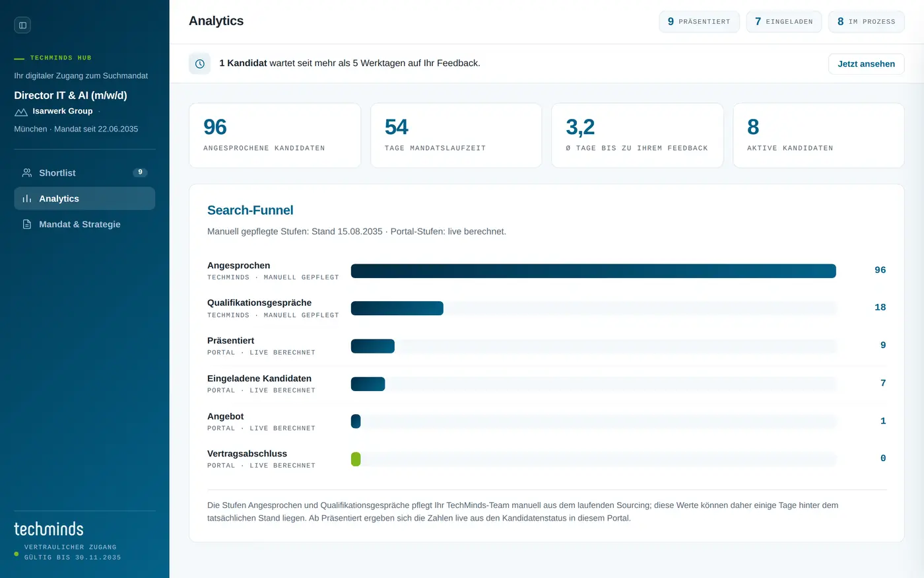Click the clock icon in the feedback banner
This screenshot has width=924, height=578.
200,63
